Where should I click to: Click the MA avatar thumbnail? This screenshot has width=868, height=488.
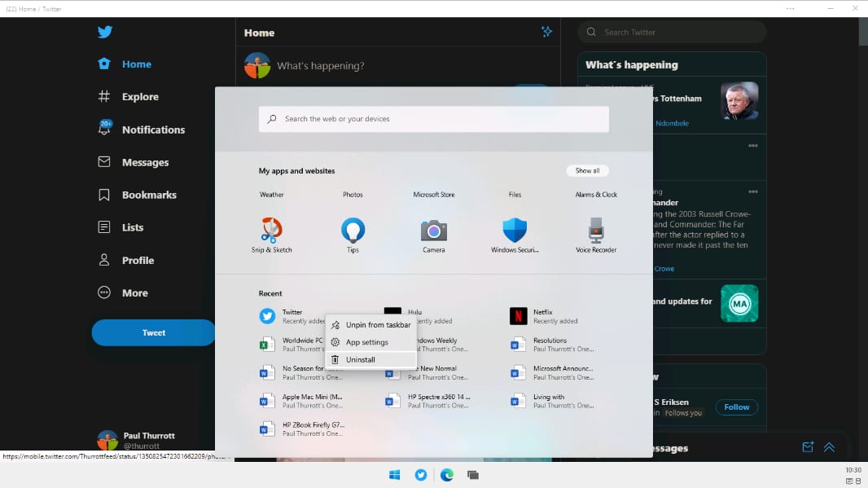[739, 304]
